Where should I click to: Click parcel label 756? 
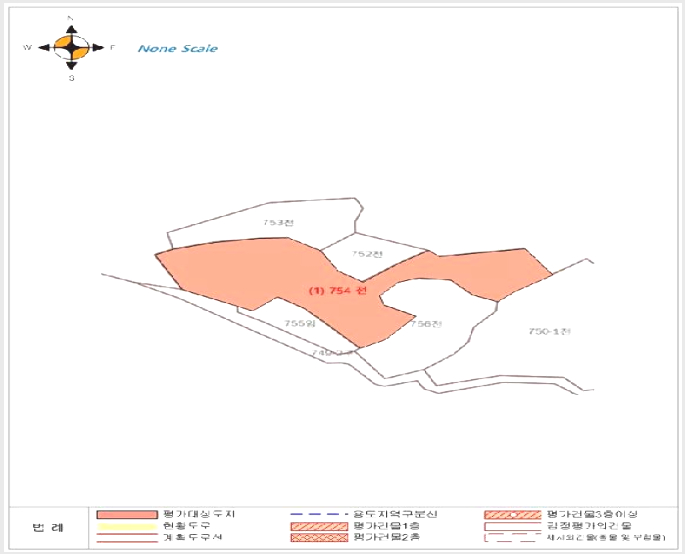pos(426,324)
